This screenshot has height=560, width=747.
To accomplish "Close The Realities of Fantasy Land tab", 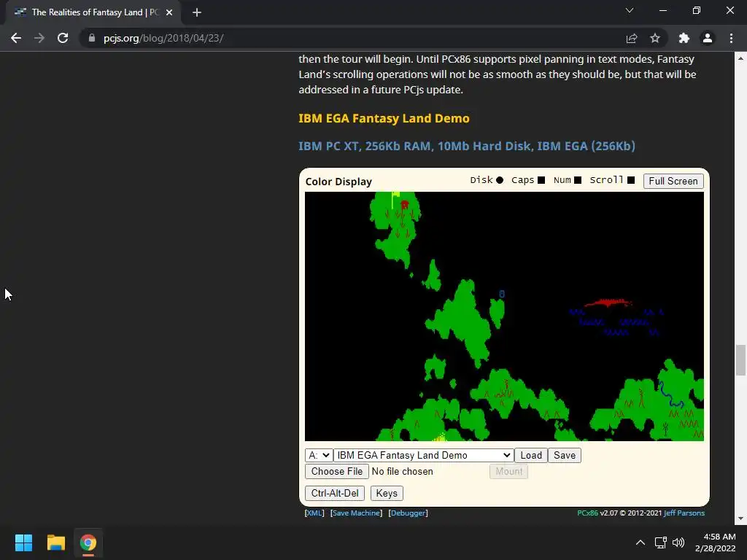I will point(169,12).
